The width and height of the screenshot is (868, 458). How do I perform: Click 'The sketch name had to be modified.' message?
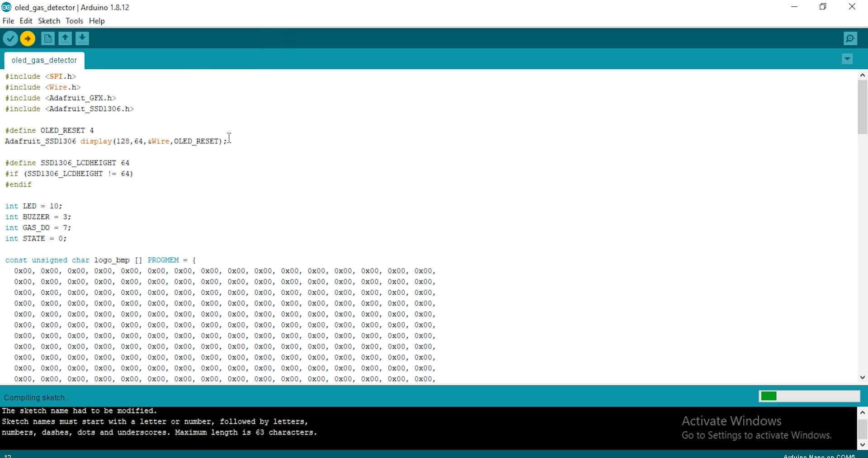[x=80, y=411]
